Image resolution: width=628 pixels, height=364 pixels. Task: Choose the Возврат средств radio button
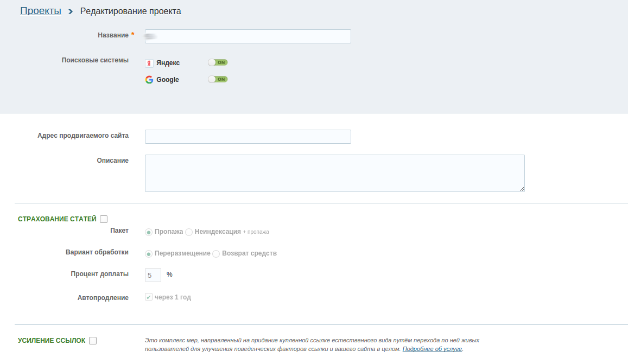[216, 254]
